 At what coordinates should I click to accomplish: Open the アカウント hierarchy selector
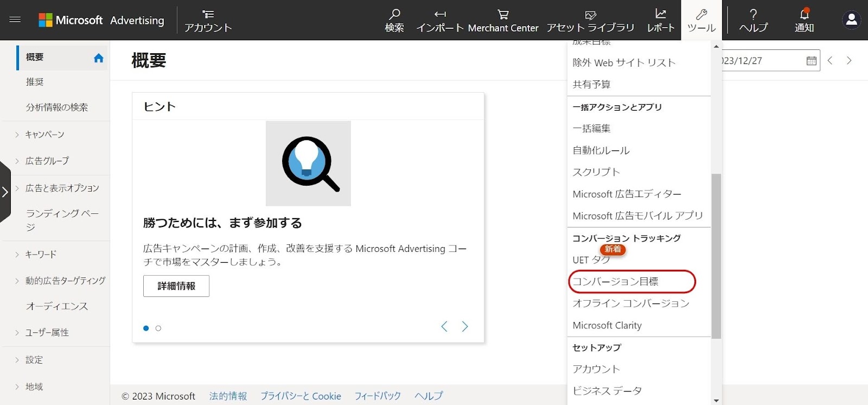point(208,21)
